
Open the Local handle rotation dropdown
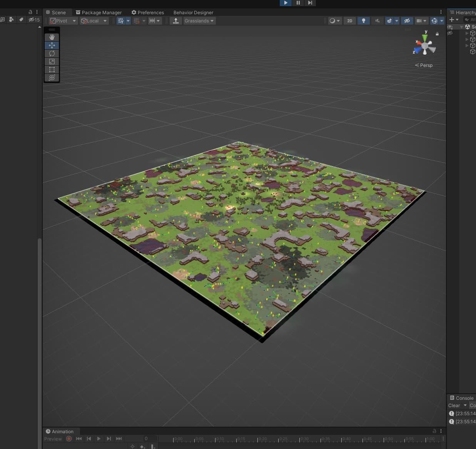(x=94, y=21)
